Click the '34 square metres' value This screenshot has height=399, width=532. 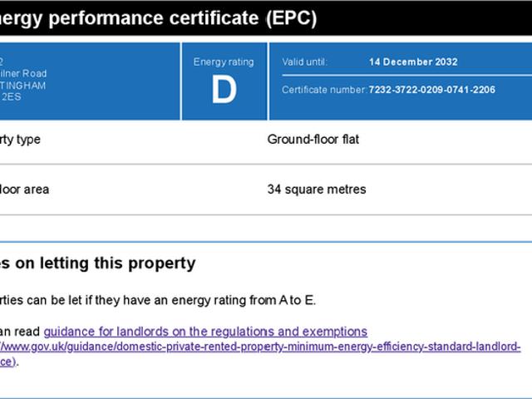pyautogui.click(x=316, y=190)
